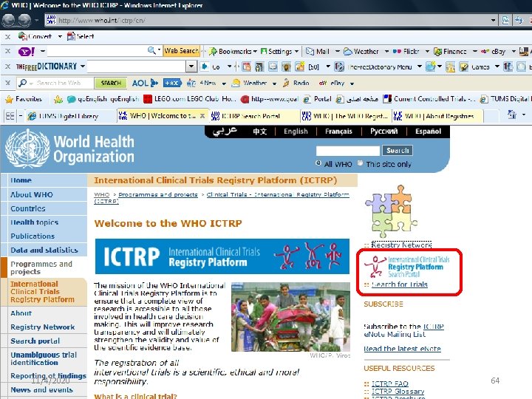Switch to WHO About Registries tab
This screenshot has width=532, height=399.
click(x=437, y=116)
